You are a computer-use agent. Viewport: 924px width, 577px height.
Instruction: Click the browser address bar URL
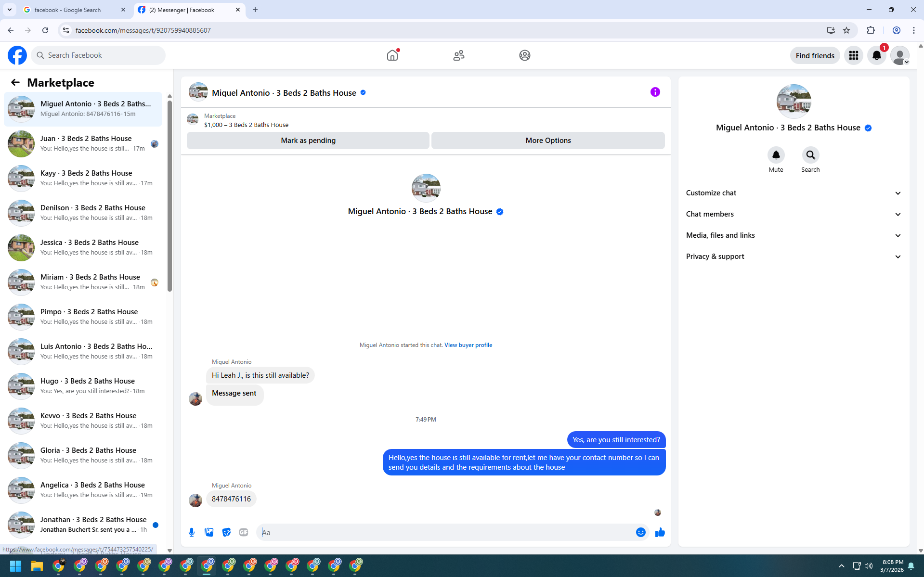[143, 30]
